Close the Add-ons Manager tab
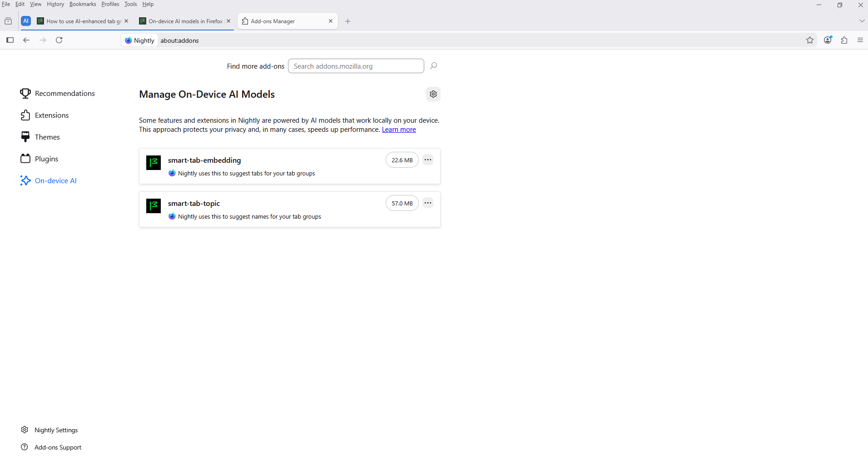Image resolution: width=868 pixels, height=470 pixels. (x=331, y=21)
